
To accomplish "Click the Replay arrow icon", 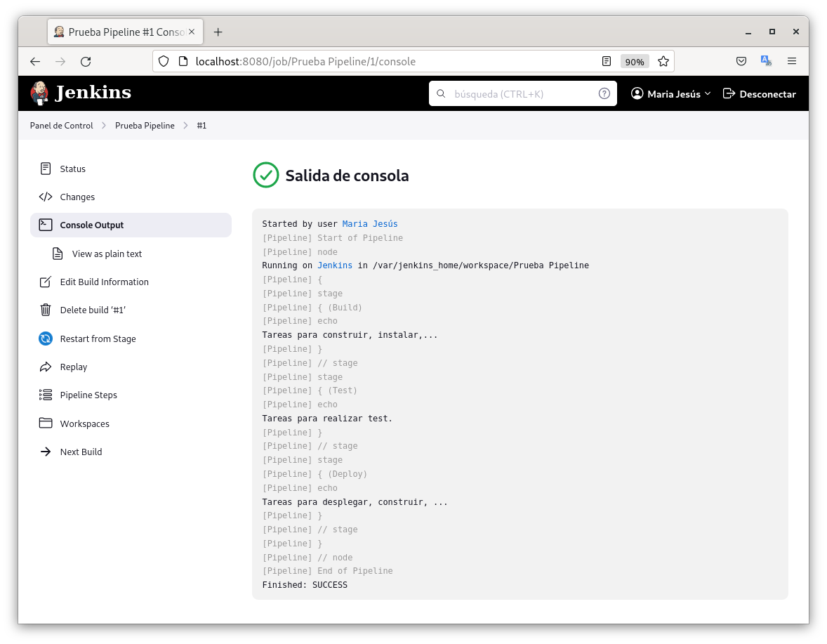I will pos(46,367).
